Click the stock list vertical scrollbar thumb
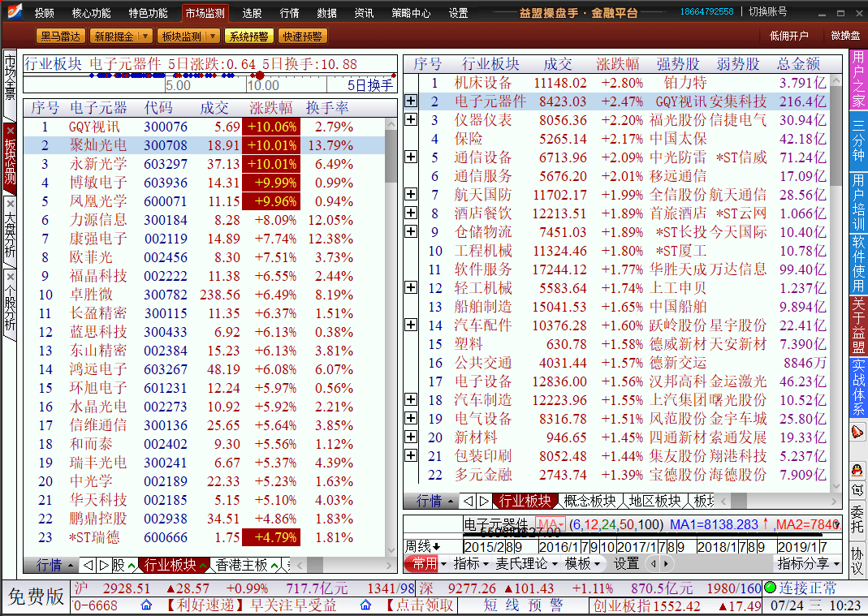 (x=391, y=156)
